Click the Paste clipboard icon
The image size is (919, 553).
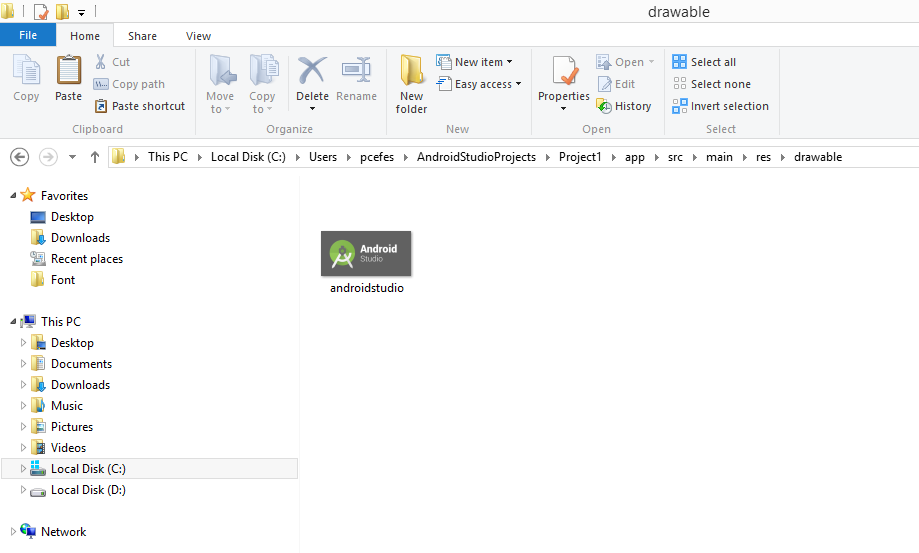coord(69,70)
